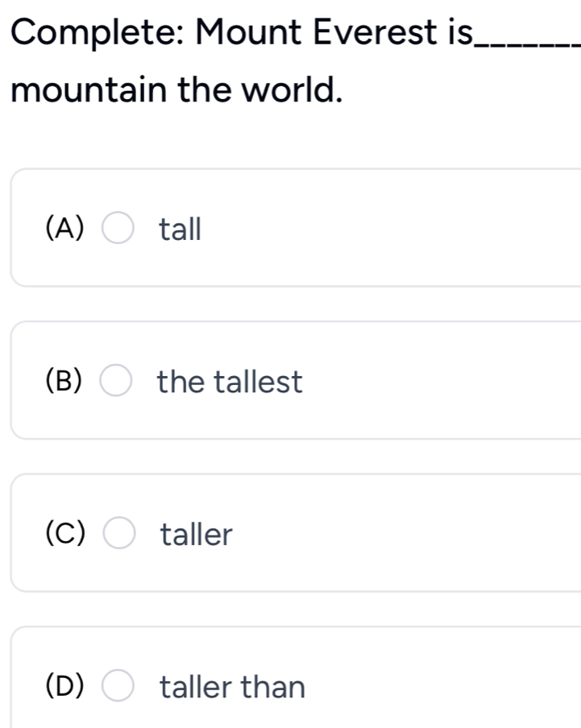Mark the 'taller than' radio button

[118, 686]
